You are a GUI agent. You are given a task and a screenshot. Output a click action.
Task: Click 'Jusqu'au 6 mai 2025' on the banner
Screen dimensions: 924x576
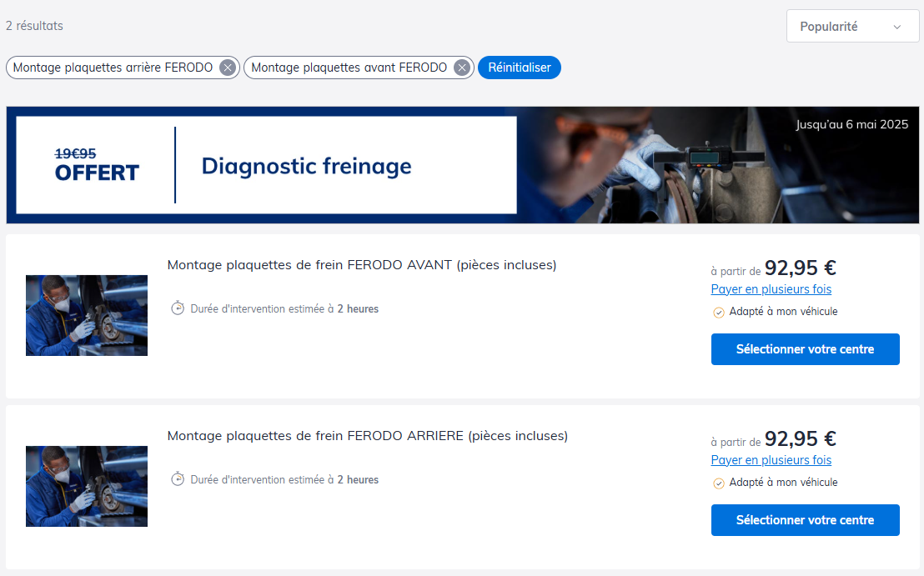click(x=851, y=124)
